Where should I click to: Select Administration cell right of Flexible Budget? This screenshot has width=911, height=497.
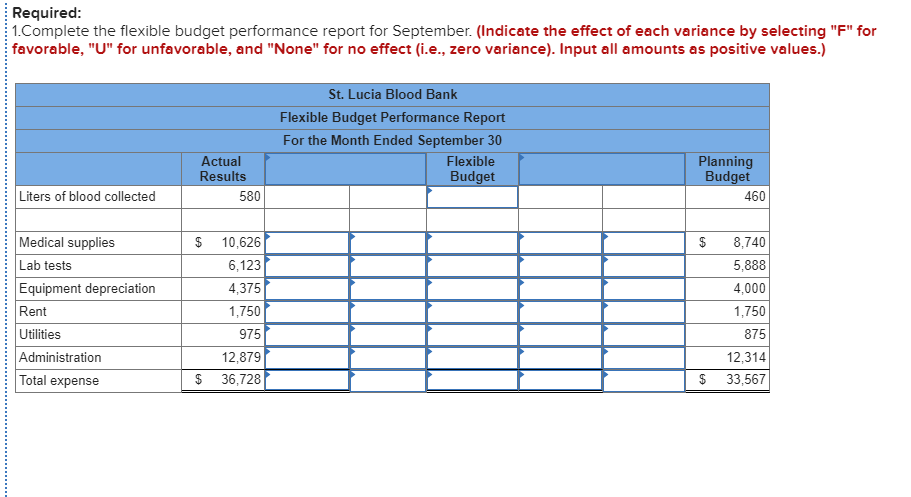point(560,358)
